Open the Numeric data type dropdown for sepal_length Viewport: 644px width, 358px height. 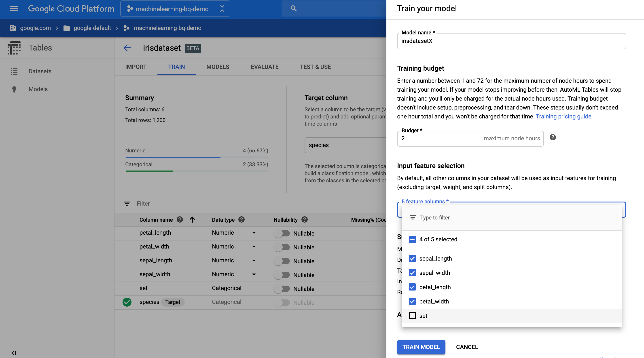point(254,261)
